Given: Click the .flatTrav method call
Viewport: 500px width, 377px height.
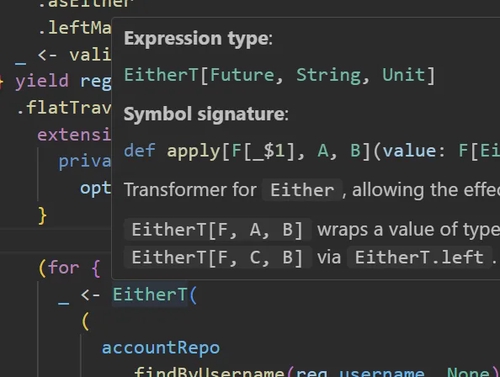Looking at the screenshot, I should click(64, 108).
